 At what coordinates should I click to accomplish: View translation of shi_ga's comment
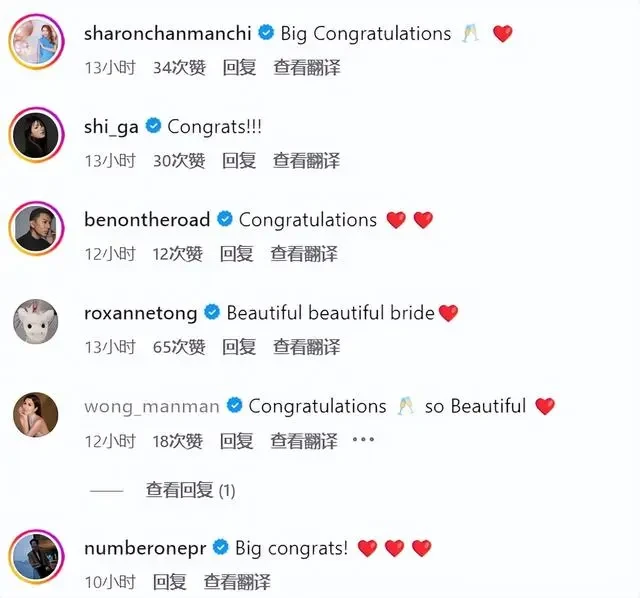(x=306, y=160)
